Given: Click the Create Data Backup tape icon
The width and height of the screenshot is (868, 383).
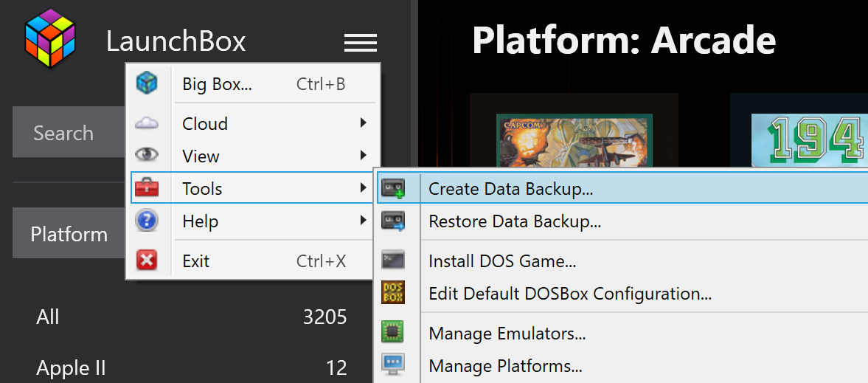Looking at the screenshot, I should point(393,188).
